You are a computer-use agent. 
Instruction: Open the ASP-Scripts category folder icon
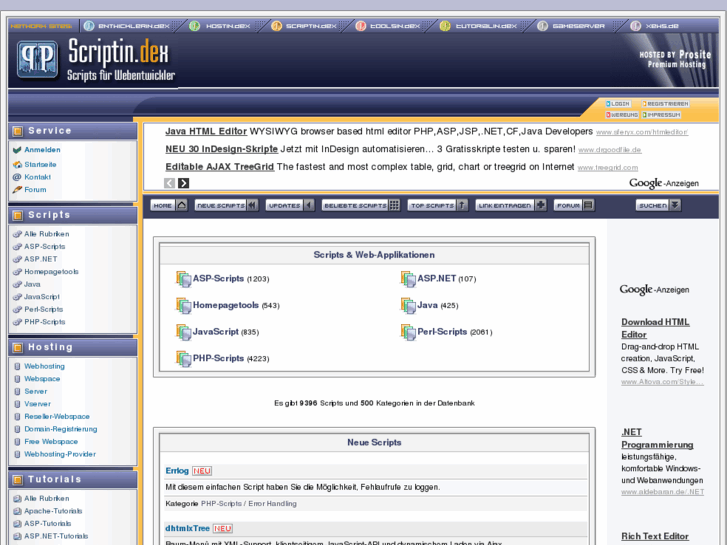184,279
